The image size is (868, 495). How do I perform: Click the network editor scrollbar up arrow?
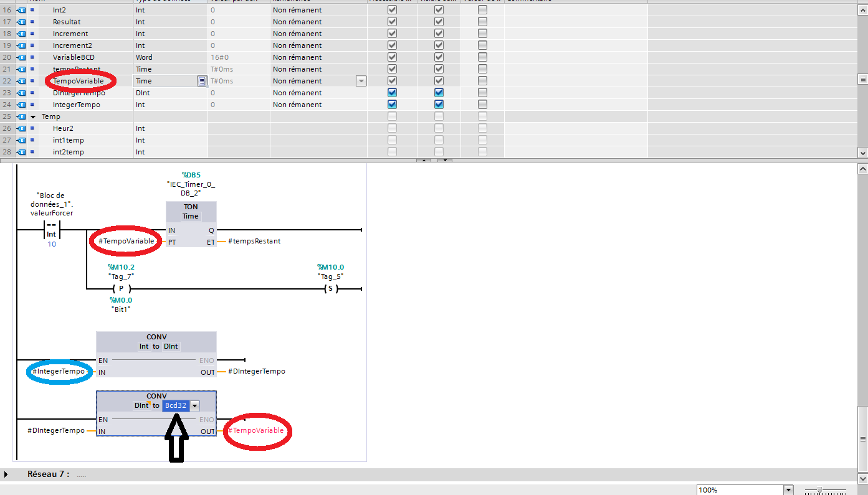[862, 169]
